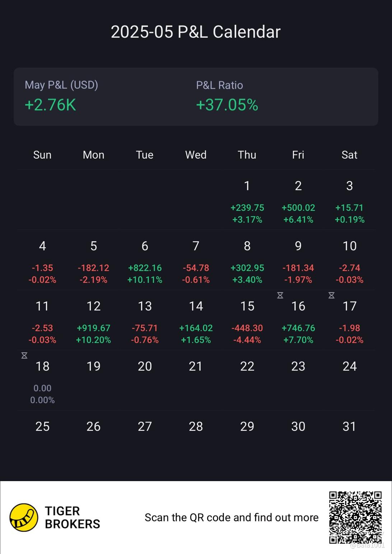This screenshot has width=392, height=554.
Task: Click the QR code image
Action: tap(355, 517)
